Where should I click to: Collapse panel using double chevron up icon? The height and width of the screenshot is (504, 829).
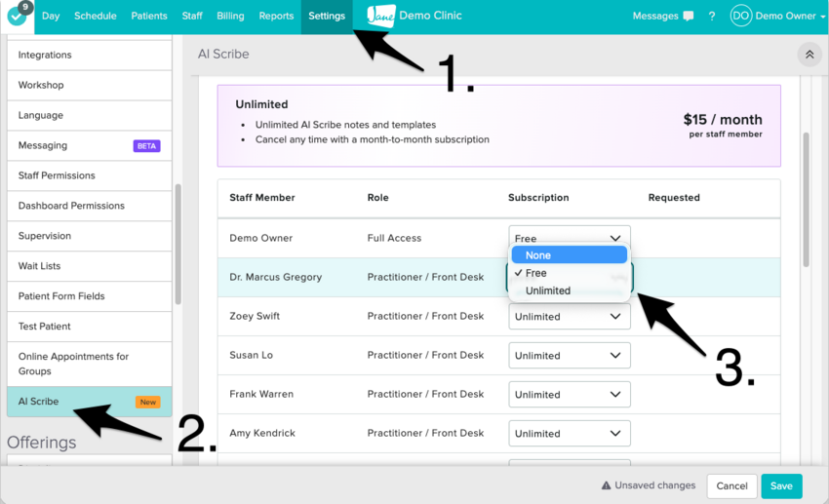pyautogui.click(x=809, y=55)
